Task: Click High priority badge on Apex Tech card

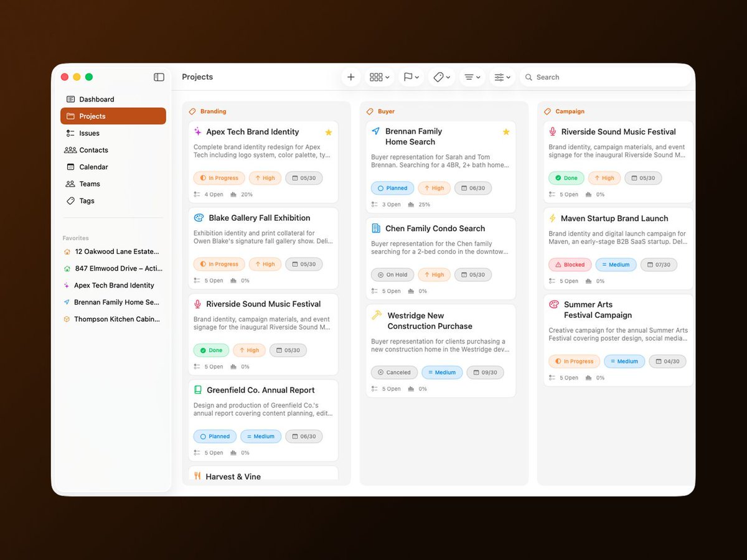Action: tap(265, 178)
